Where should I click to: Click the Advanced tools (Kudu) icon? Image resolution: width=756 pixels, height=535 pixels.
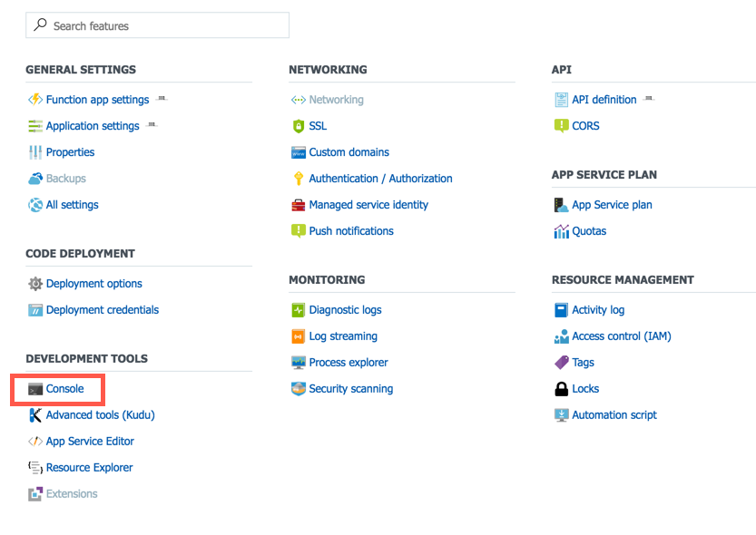(35, 415)
